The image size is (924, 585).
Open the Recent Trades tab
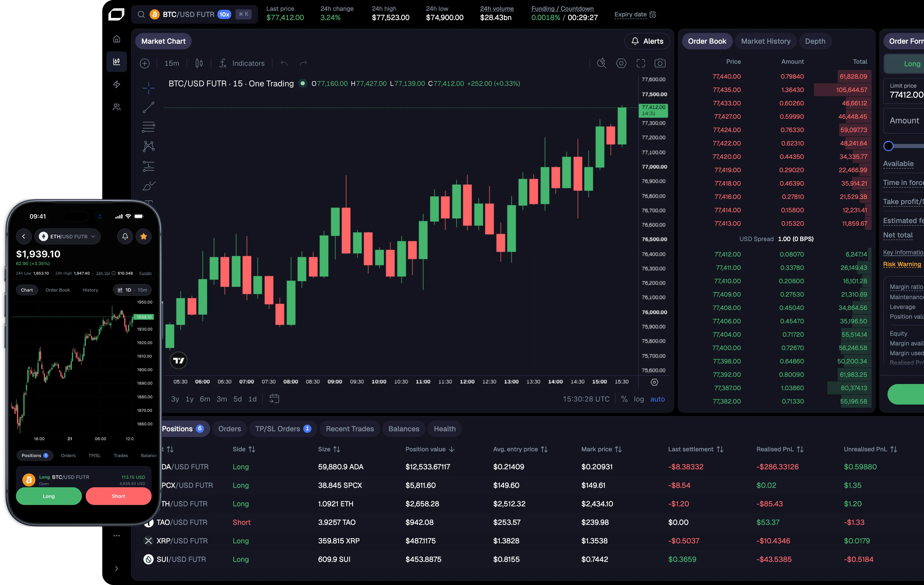pos(349,429)
